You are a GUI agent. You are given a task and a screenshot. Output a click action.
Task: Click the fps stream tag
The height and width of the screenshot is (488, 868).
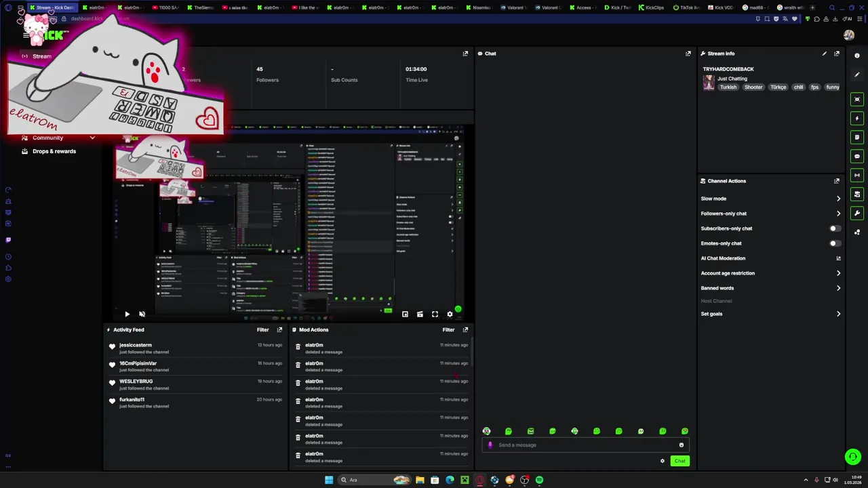tap(814, 87)
